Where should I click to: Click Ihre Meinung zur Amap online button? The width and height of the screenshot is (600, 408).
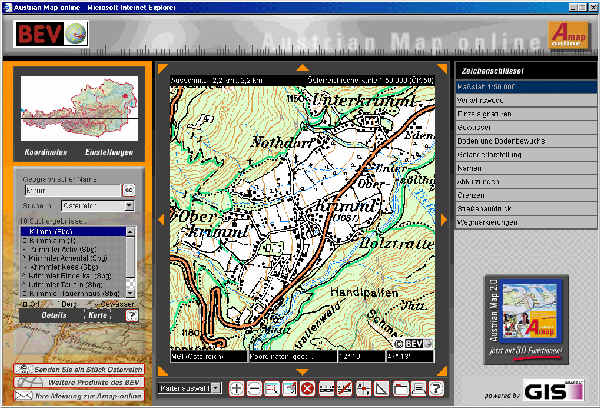coord(79,396)
